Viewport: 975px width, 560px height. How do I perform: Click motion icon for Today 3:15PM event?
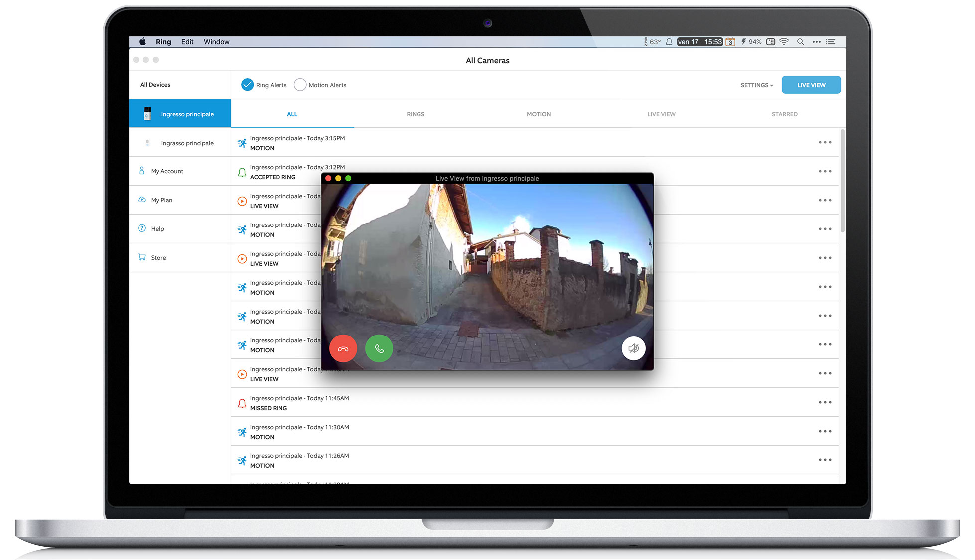pyautogui.click(x=242, y=143)
